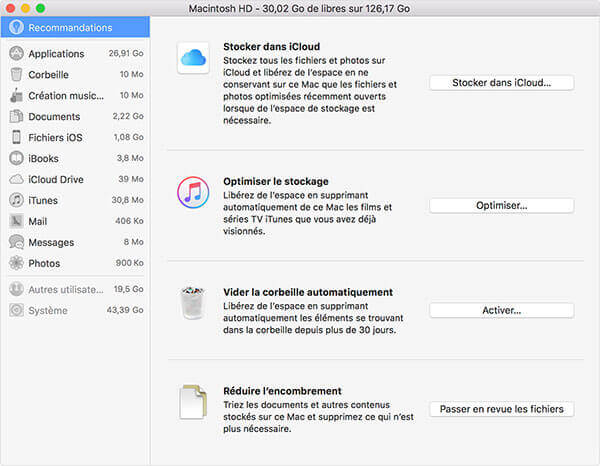Select the Messages label in sidebar

click(x=51, y=243)
